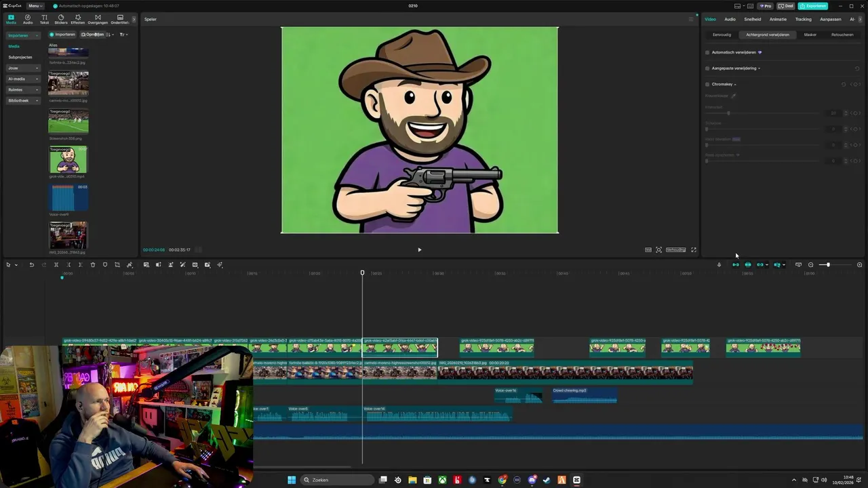
Task: Collapse the Chromakey section arrow
Action: click(735, 85)
